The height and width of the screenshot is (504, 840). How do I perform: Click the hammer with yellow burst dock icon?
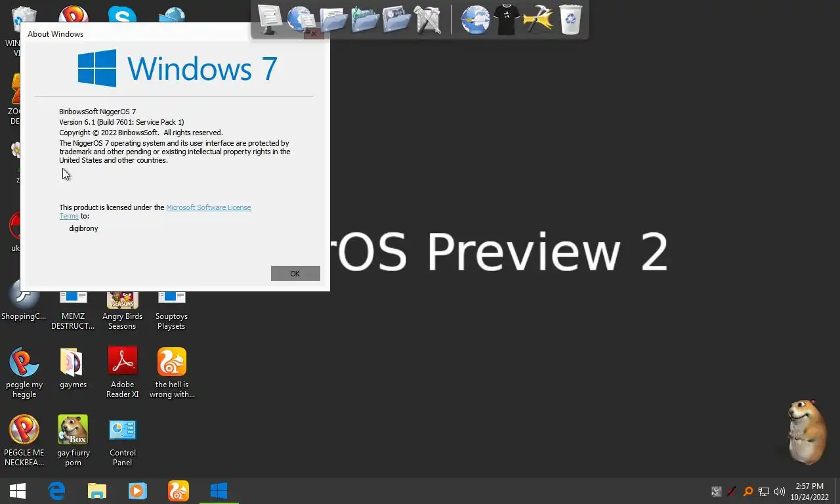[x=538, y=19]
